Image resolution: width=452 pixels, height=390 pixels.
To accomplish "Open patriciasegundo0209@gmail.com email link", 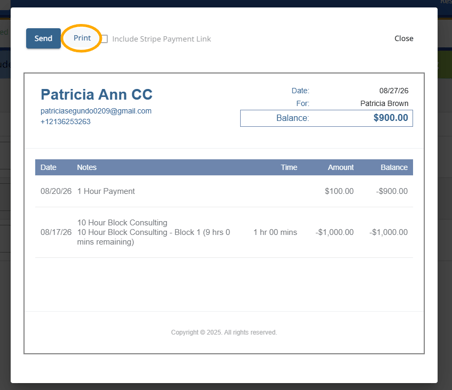I will tap(96, 111).
